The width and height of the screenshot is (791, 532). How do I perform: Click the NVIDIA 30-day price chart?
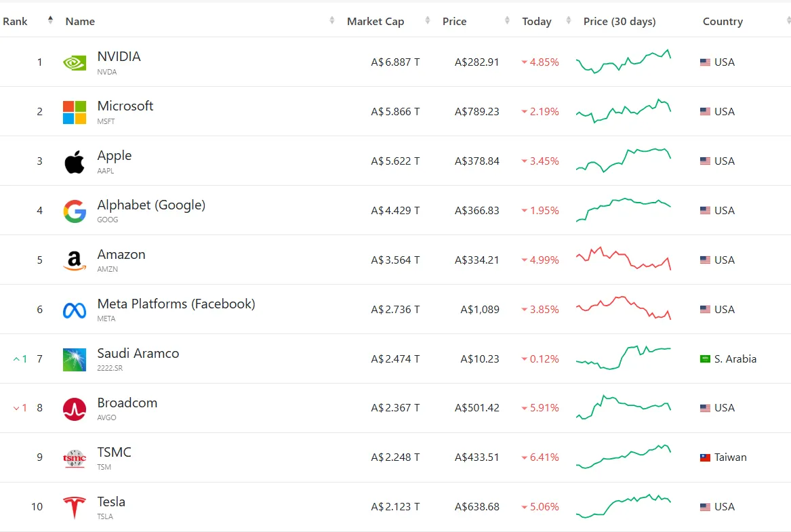(x=624, y=62)
